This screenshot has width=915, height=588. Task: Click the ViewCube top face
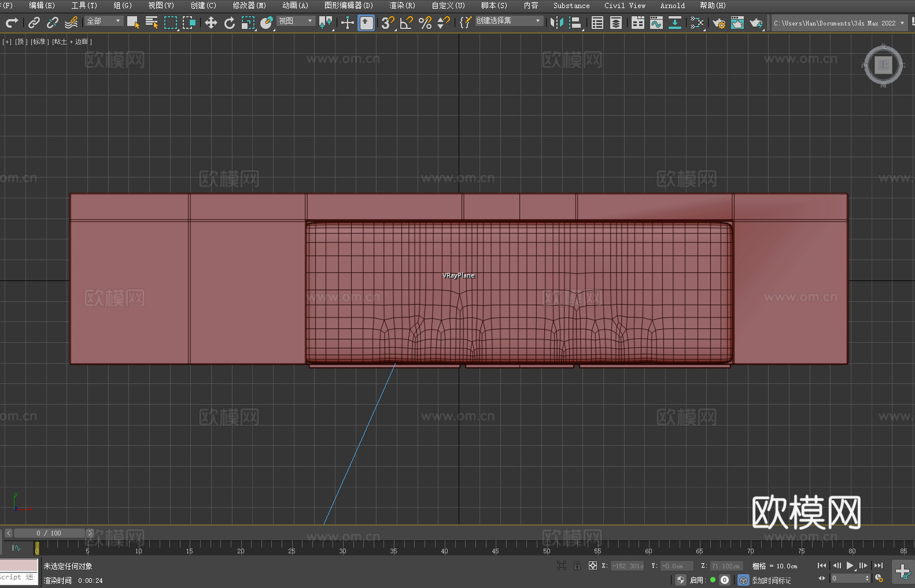coord(883,65)
